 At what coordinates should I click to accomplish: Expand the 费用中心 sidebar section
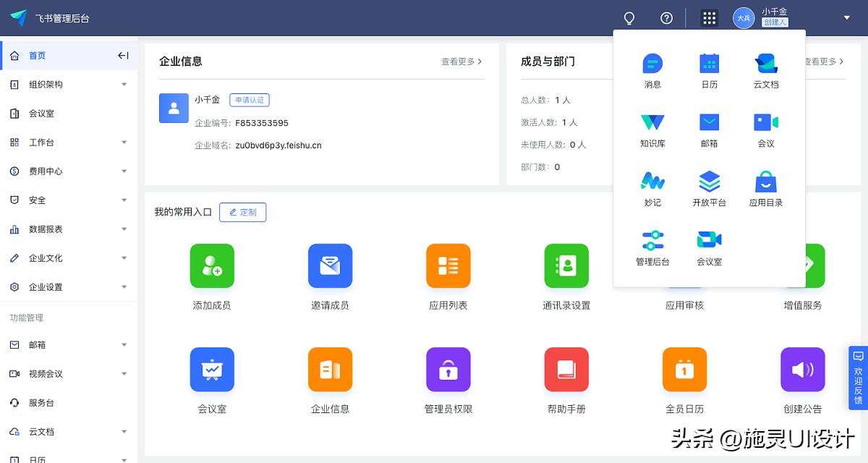point(69,171)
